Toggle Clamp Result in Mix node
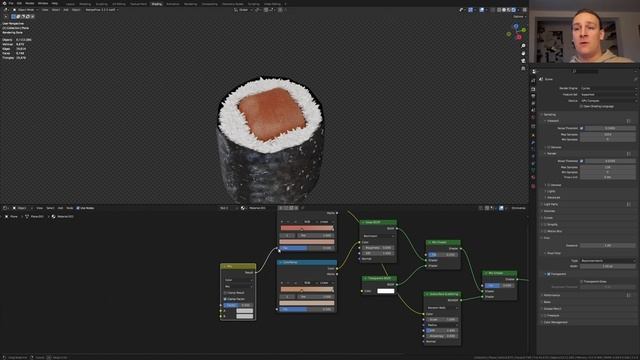This screenshot has width=640, height=360. [x=225, y=293]
